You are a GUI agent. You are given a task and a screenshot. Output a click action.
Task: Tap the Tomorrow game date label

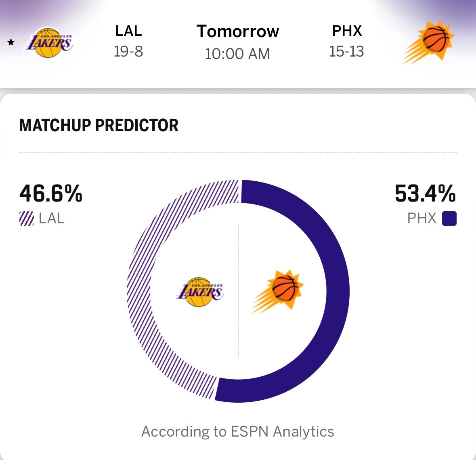click(x=238, y=32)
